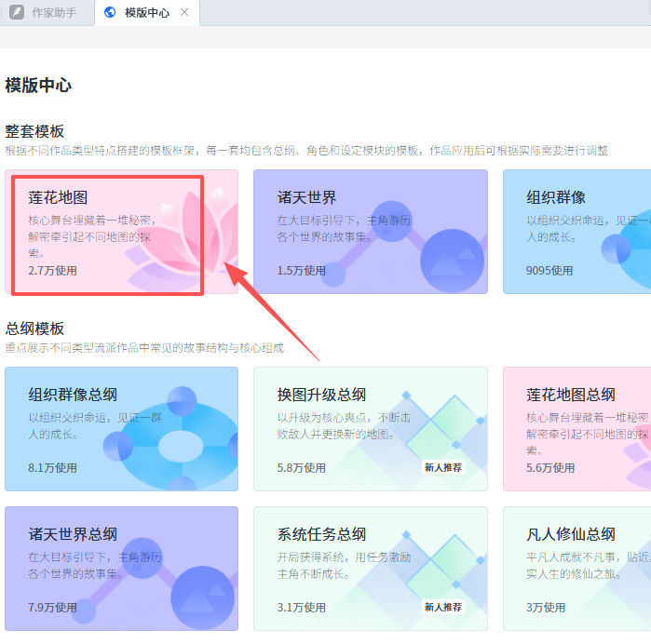Viewport: 651px width, 644px height.
Task: Open the 系统任务总纲 template title
Action: click(321, 534)
